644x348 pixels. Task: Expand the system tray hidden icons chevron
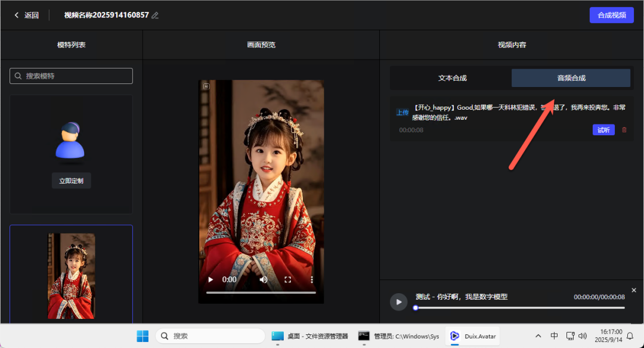[x=538, y=336]
